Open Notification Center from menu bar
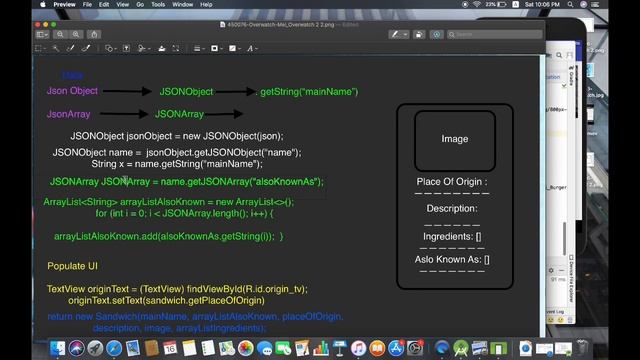This screenshot has height=360, width=640. click(596, 4)
